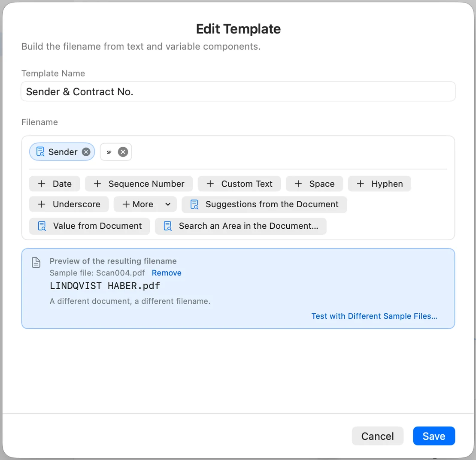Click the Filename label
Screen dimensions: 476x460
[x=39, y=122]
